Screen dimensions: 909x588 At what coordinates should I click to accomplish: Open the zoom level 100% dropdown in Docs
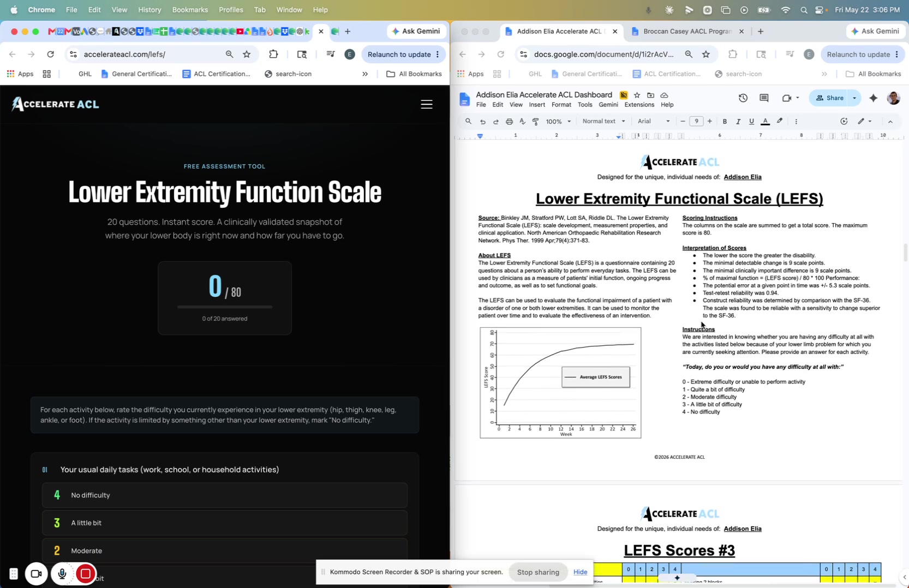tap(559, 122)
